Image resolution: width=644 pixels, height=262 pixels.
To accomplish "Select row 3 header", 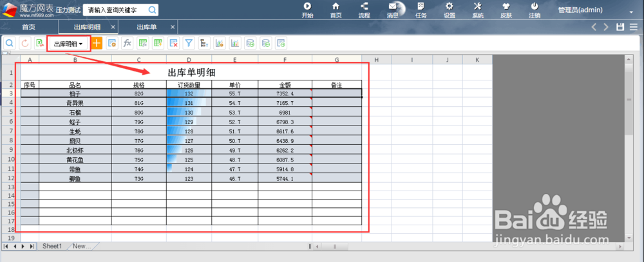I will point(11,93).
